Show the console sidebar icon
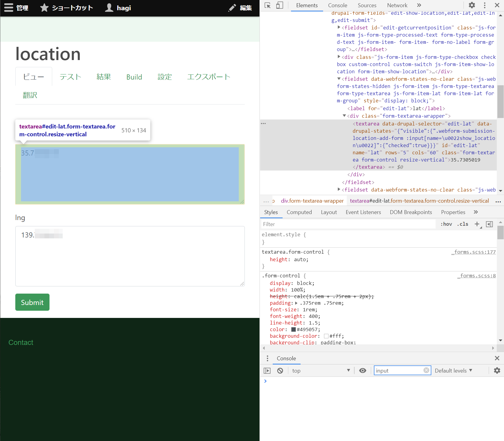504x441 pixels. point(267,371)
